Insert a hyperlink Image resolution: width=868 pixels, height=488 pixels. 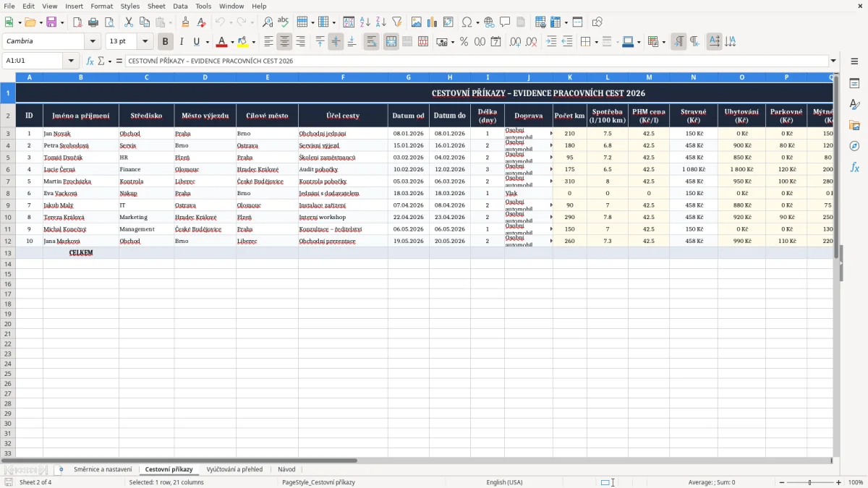(489, 22)
